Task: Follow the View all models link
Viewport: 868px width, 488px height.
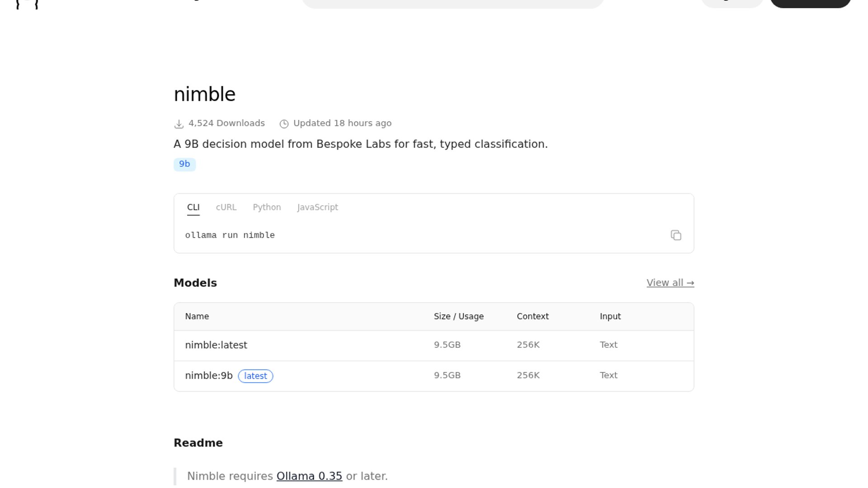Action: pos(670,283)
